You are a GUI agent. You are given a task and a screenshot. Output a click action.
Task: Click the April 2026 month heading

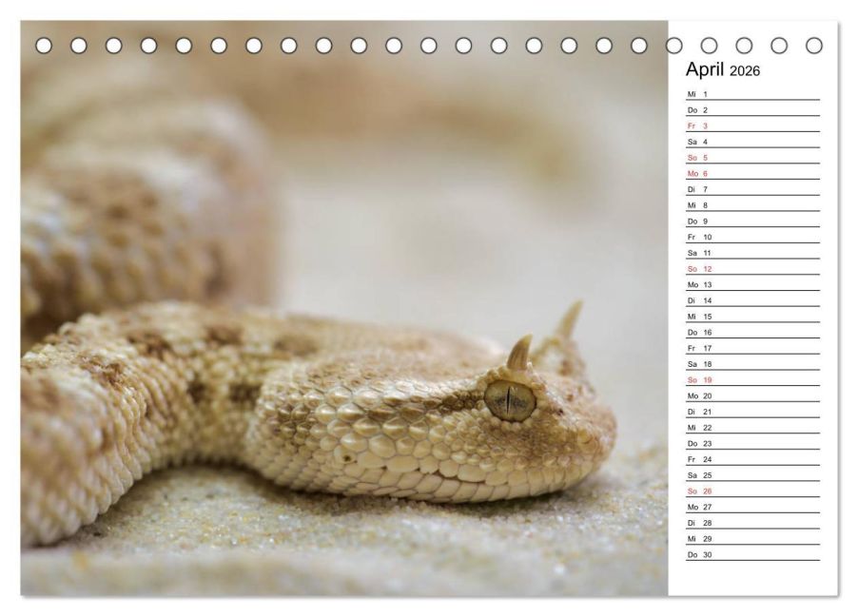[x=723, y=70]
